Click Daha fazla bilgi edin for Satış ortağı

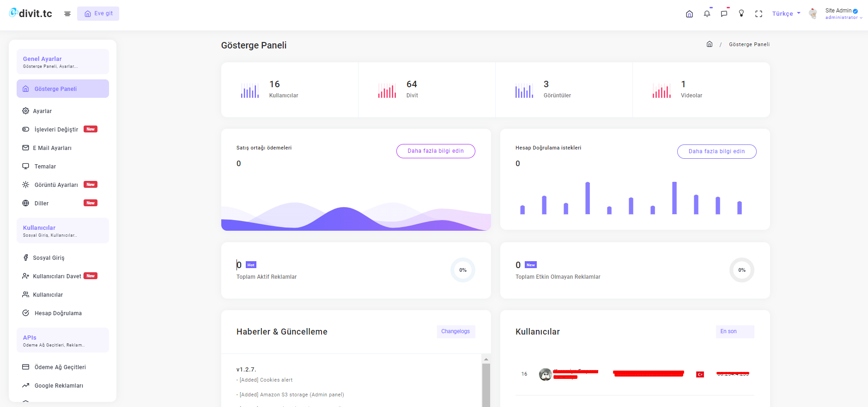tap(436, 151)
